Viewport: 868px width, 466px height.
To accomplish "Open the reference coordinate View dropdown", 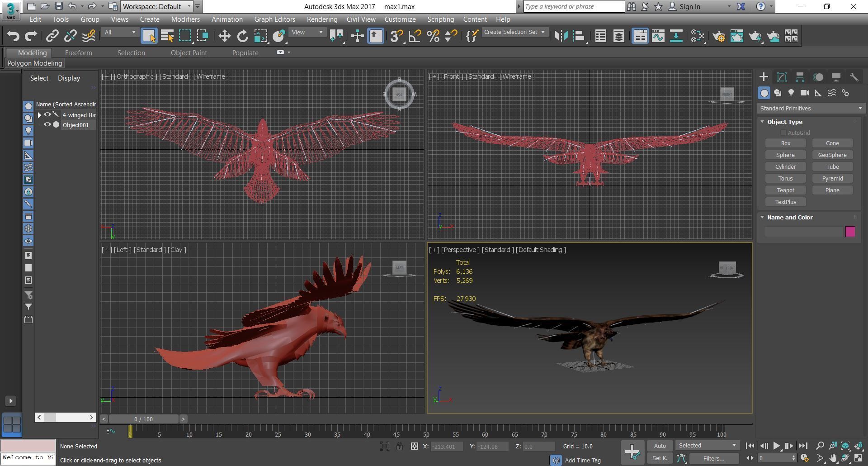I will tap(307, 33).
